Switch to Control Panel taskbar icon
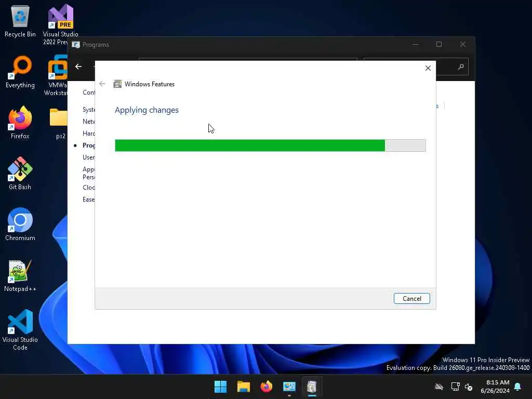Screen dimensions: 532x399 (289, 387)
